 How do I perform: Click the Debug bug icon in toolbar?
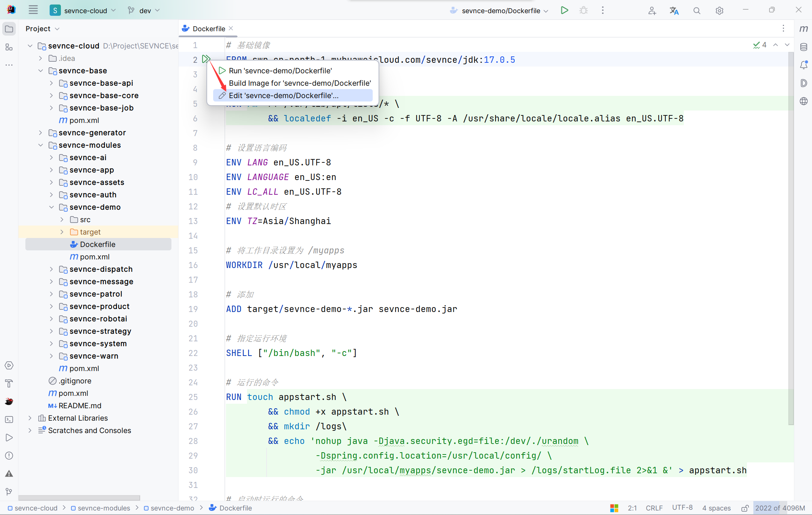click(583, 10)
